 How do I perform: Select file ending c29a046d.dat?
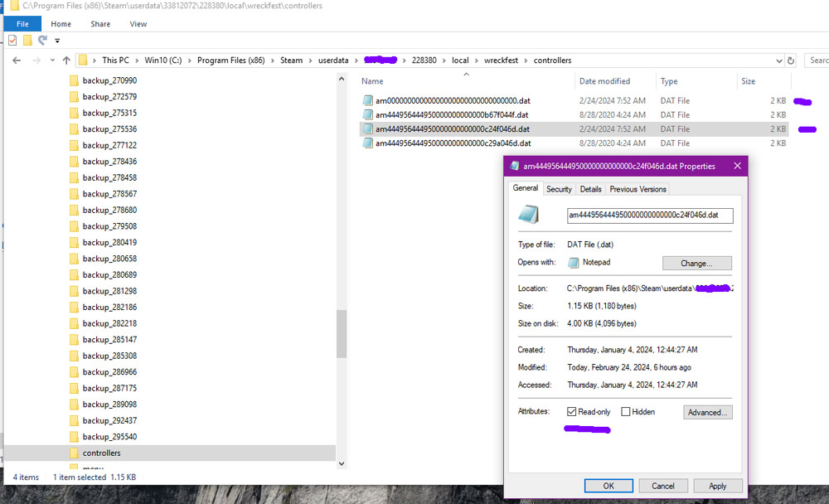(453, 143)
